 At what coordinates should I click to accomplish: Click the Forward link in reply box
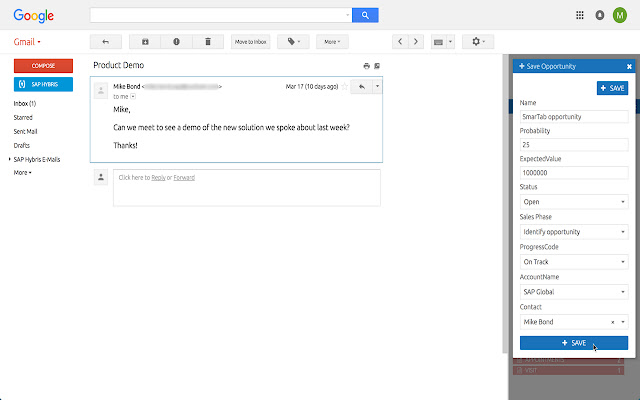pos(184,178)
